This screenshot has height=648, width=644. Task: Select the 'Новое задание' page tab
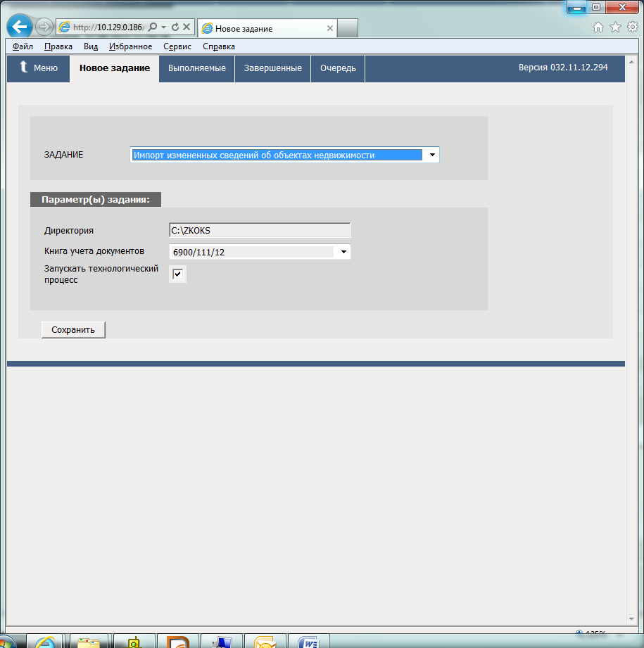click(x=115, y=68)
